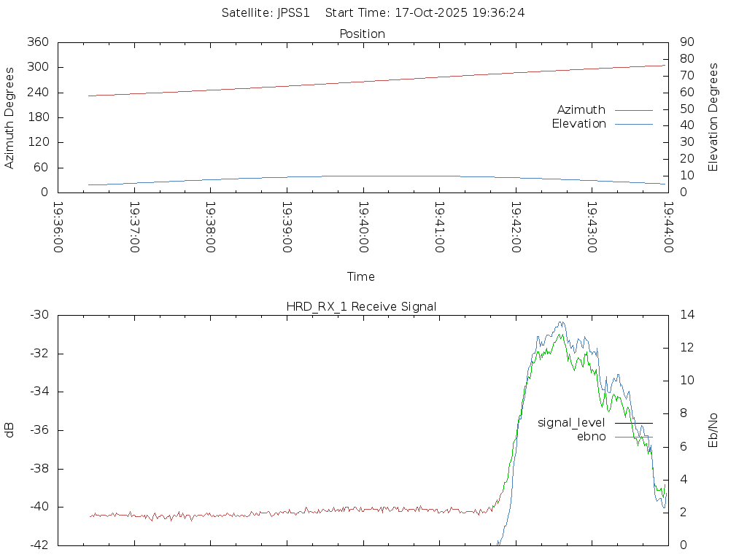Select the Elevation Degrees axis label
Viewport: 747px width, 560px height.
[713, 117]
